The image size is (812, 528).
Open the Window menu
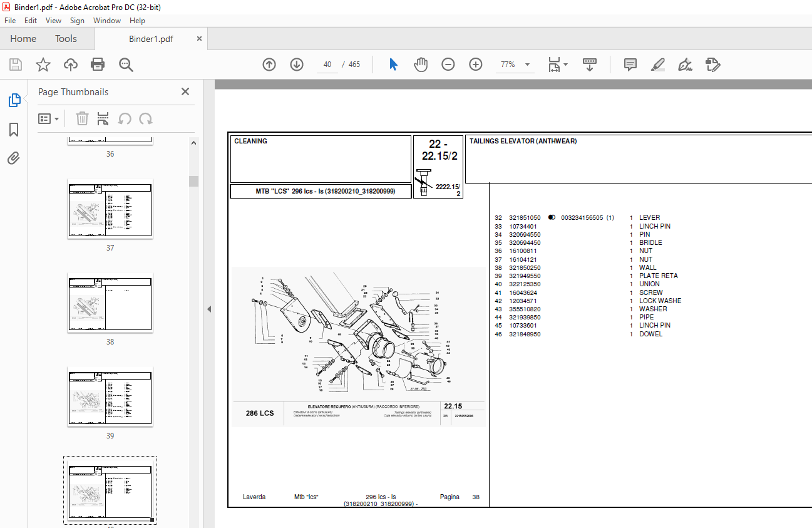point(107,21)
